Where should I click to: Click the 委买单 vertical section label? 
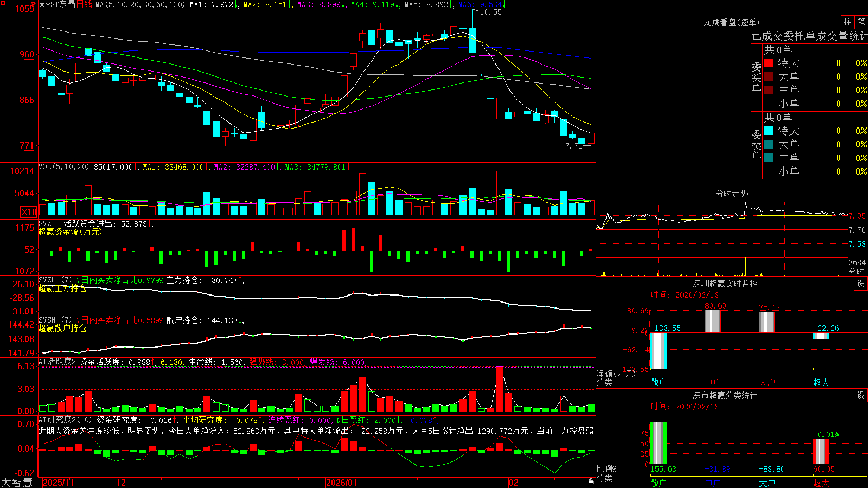click(756, 77)
